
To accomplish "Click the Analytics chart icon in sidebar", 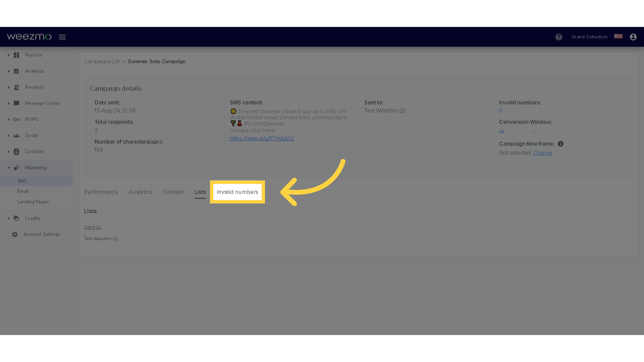I will (16, 71).
